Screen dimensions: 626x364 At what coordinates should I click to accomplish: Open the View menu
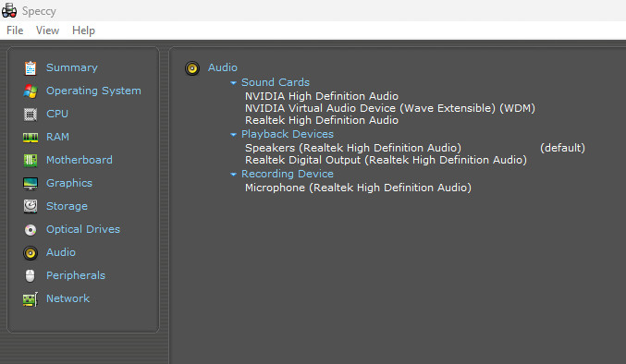(x=47, y=30)
